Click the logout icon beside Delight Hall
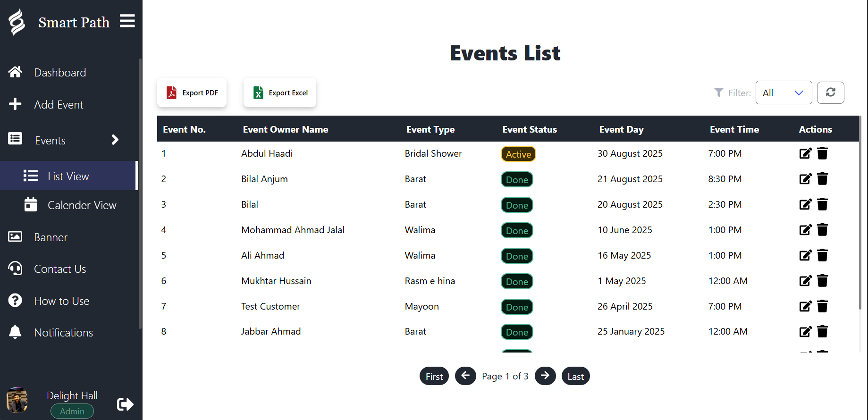This screenshot has width=868, height=420. click(125, 404)
